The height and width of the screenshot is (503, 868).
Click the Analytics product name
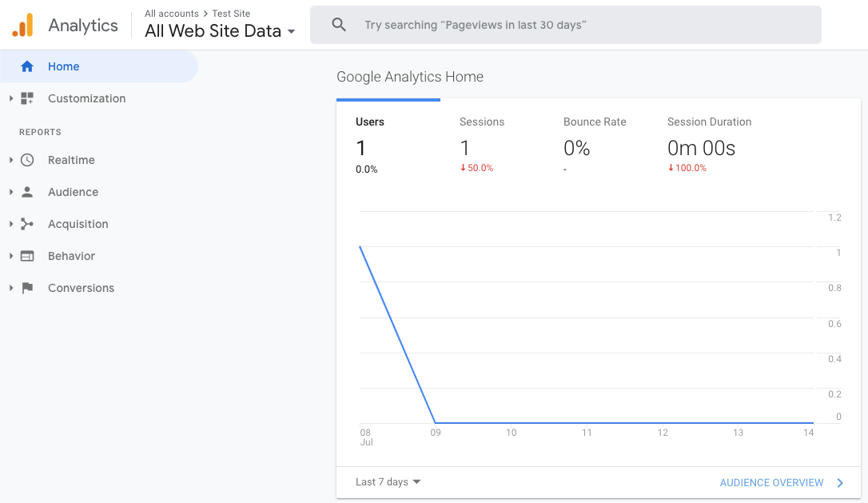tap(83, 26)
